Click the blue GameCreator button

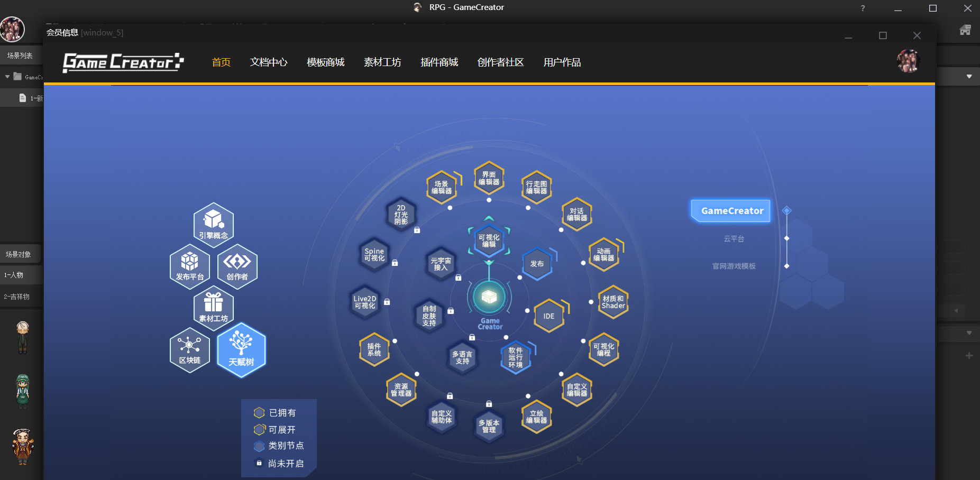[731, 210]
